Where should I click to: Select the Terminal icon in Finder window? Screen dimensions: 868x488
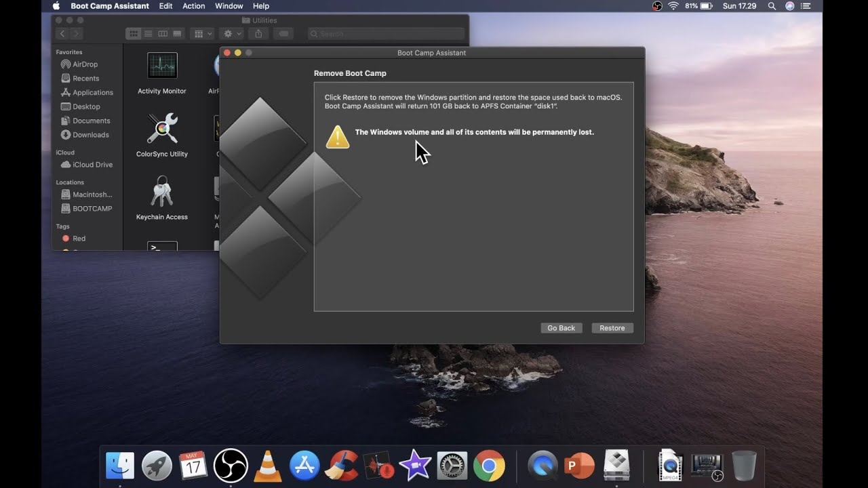point(162,245)
